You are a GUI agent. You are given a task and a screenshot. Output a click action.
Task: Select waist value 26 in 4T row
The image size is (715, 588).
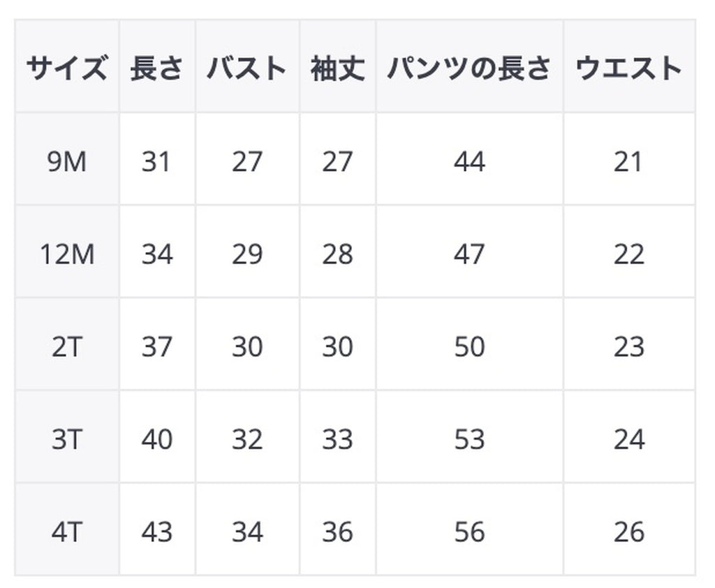pyautogui.click(x=628, y=532)
